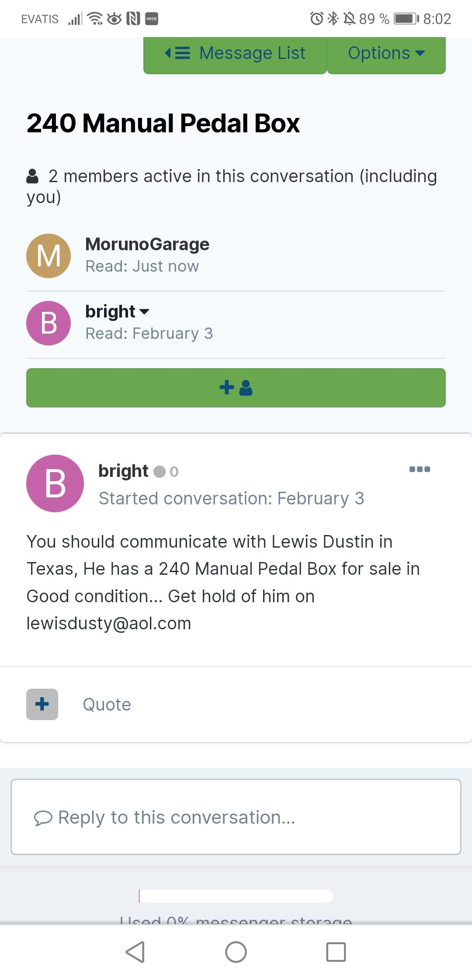Go back to Message List
The height and width of the screenshot is (980, 472).
point(235,53)
